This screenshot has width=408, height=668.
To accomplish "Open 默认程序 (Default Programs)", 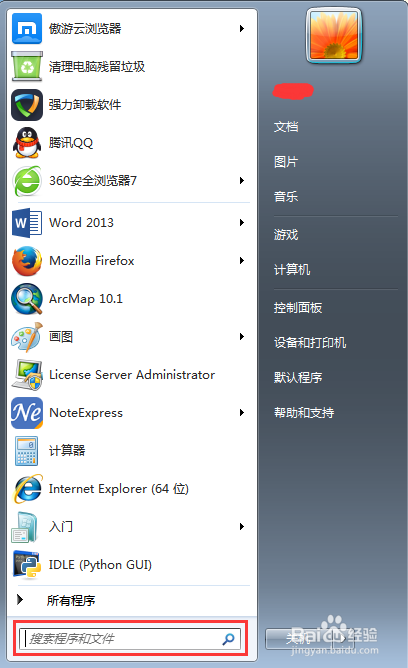I will 298,377.
